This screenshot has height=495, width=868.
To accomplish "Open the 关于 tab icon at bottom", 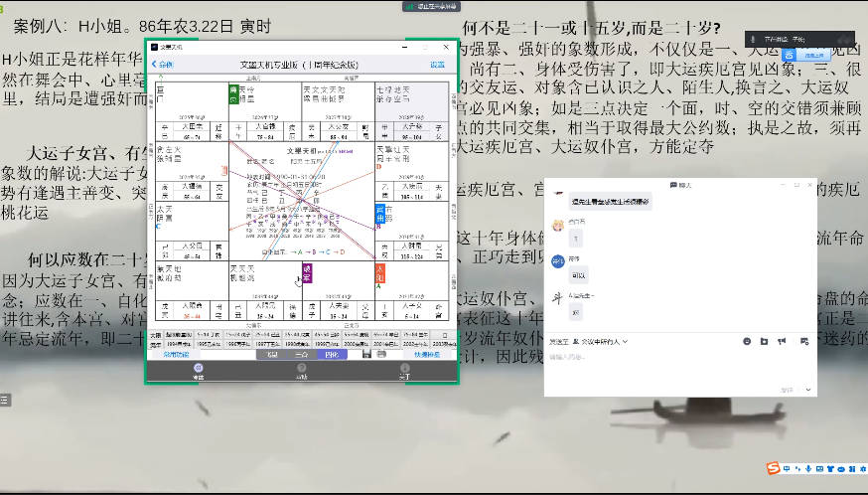I will pos(403,369).
